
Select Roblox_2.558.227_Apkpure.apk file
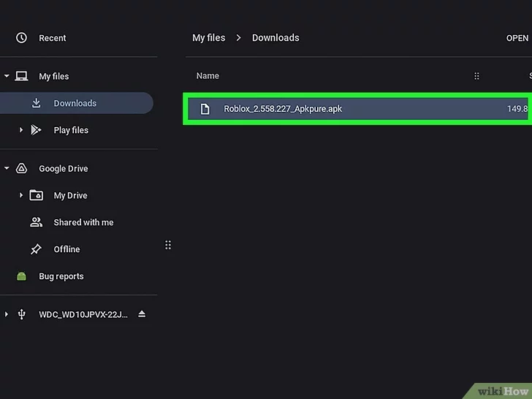(359, 109)
